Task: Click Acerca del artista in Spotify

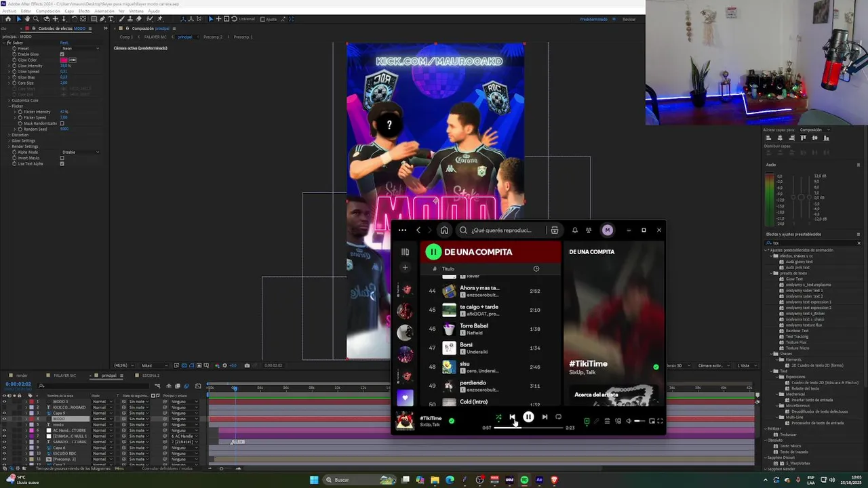Action: (x=596, y=394)
